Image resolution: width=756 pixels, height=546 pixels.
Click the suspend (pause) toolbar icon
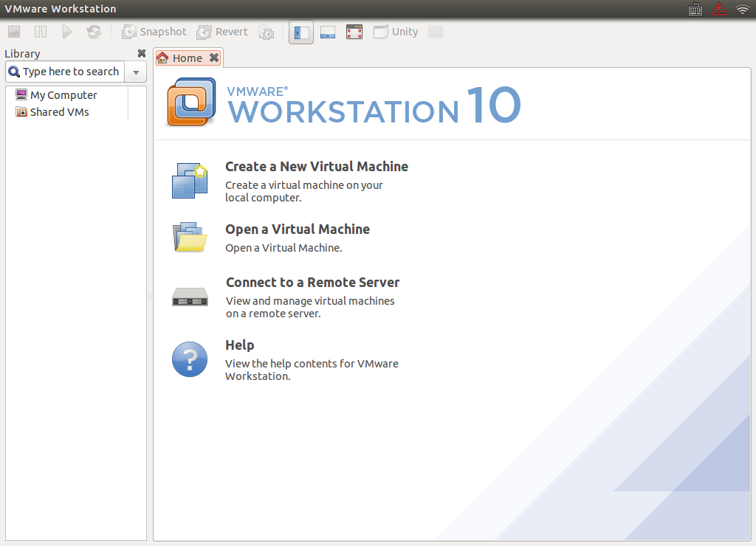tap(41, 32)
